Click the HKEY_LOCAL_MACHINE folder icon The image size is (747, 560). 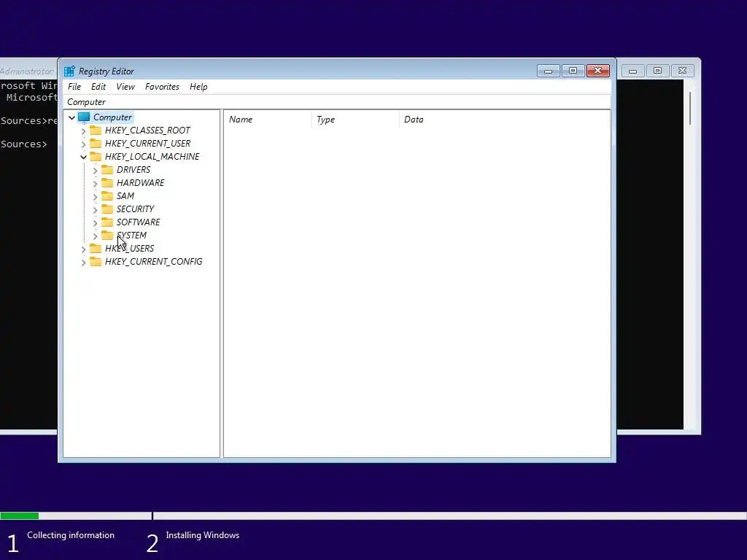[96, 156]
